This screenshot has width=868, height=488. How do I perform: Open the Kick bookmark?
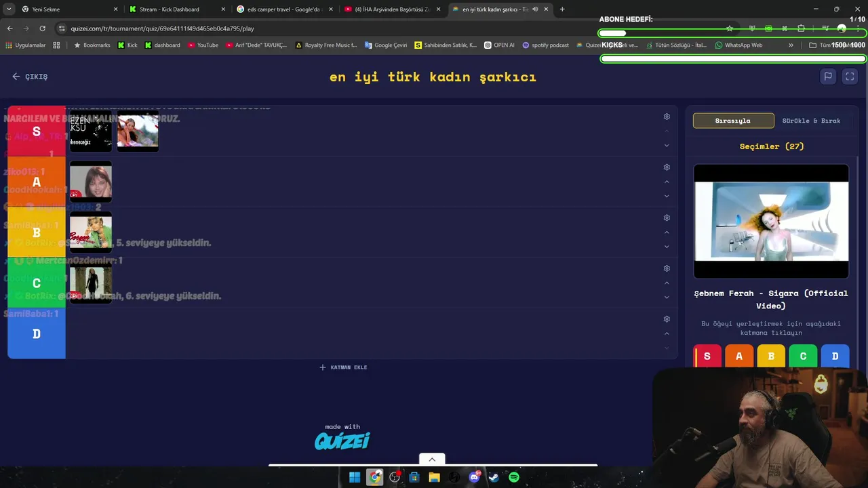pyautogui.click(x=127, y=45)
